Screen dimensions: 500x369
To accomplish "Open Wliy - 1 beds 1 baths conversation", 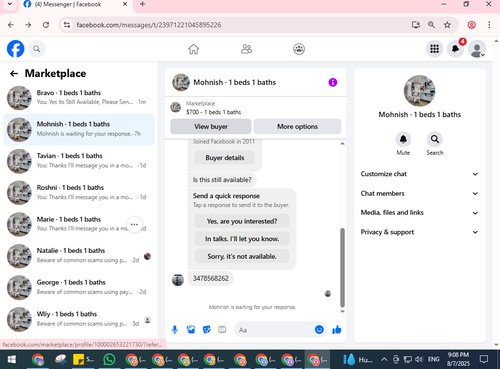I will coord(79,319).
